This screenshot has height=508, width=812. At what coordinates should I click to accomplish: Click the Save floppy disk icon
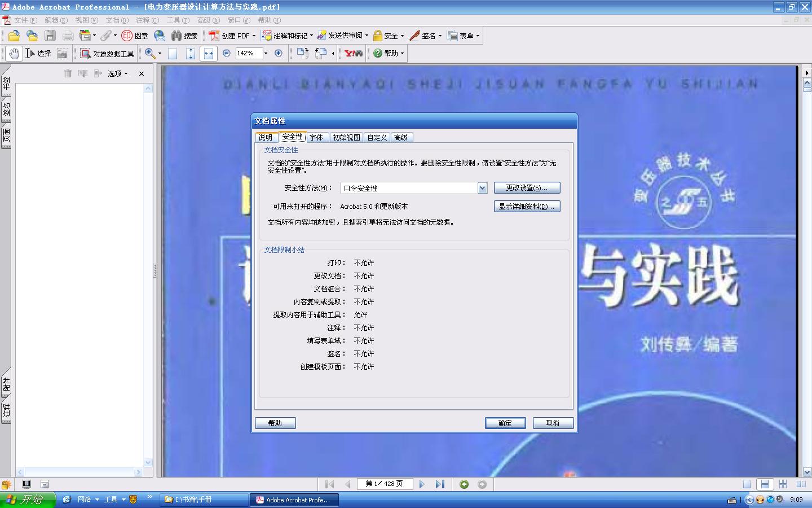point(50,36)
